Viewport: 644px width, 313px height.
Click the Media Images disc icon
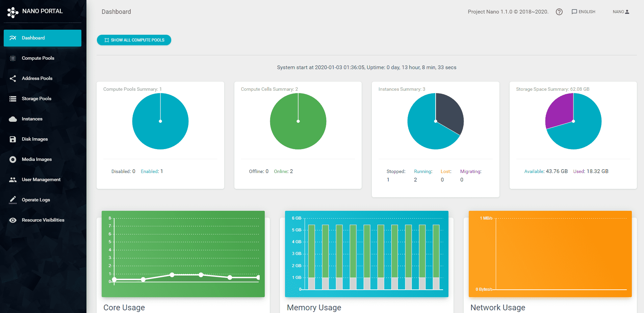(13, 160)
